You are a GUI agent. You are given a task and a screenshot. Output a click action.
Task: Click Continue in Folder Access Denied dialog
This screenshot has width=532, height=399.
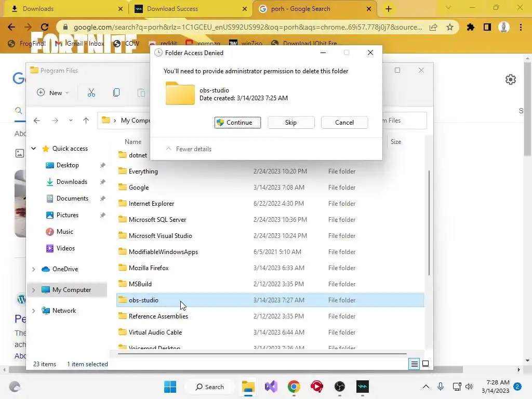pos(237,123)
